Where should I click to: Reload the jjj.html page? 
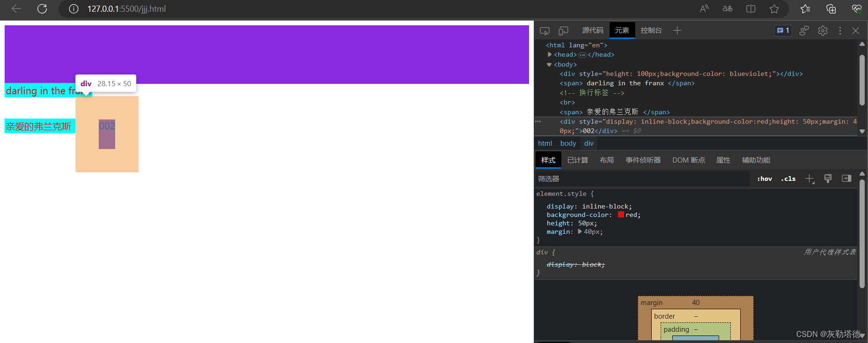pos(42,9)
